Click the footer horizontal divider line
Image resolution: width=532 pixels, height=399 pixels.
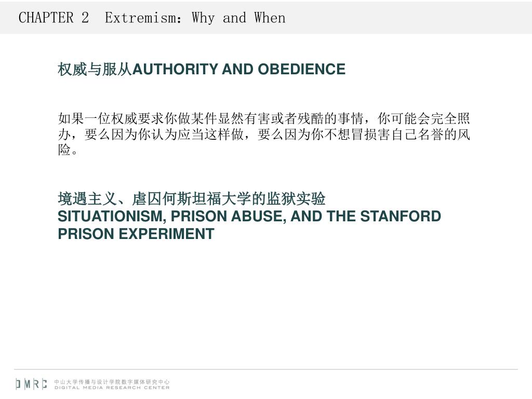tap(266, 369)
